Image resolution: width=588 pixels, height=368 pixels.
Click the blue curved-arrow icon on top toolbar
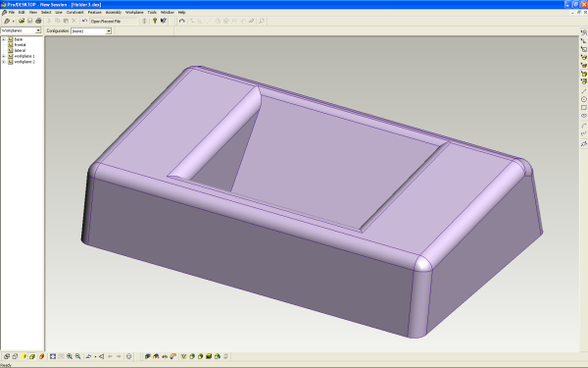click(182, 21)
